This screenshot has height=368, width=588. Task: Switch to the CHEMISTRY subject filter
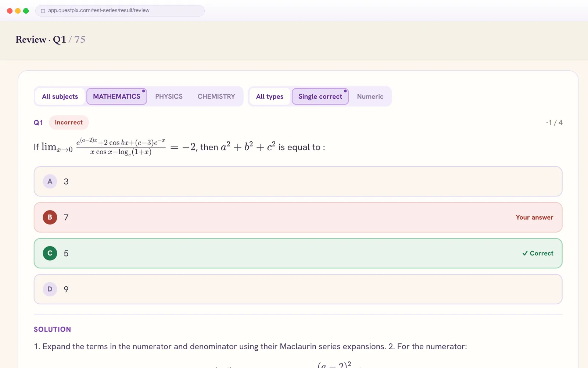[216, 96]
